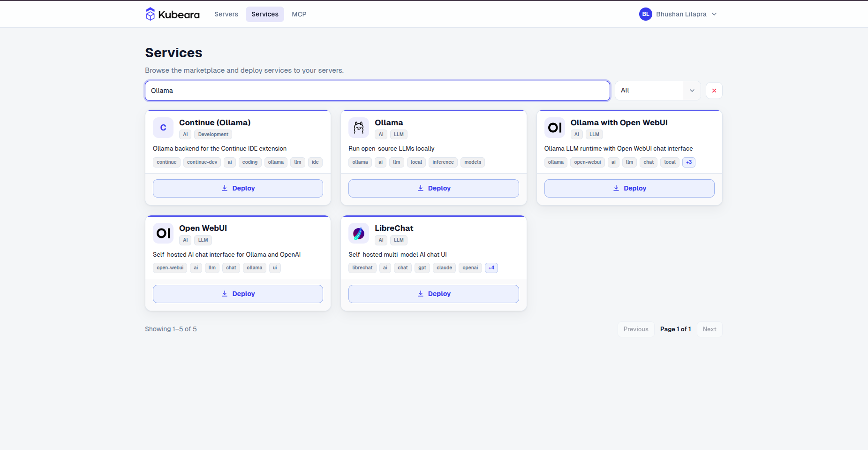Viewport: 868px width, 450px height.
Task: Expand the +3 more tags badge
Action: point(689,162)
